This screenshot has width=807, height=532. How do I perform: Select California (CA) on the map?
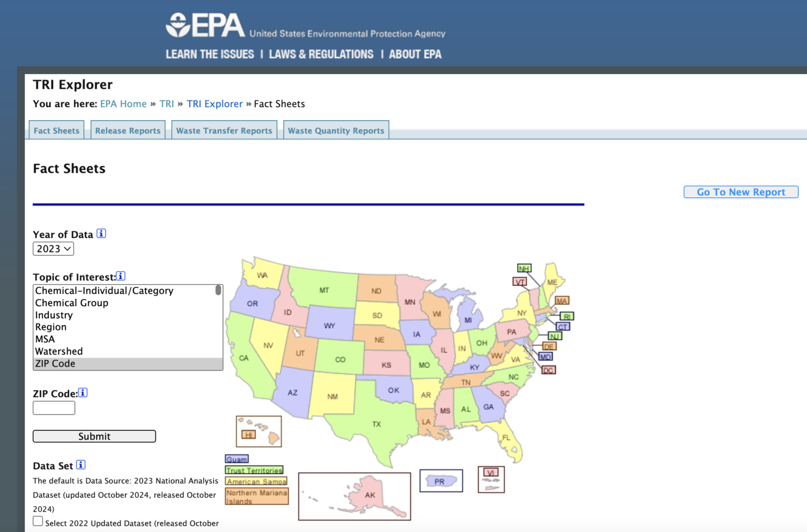[244, 358]
